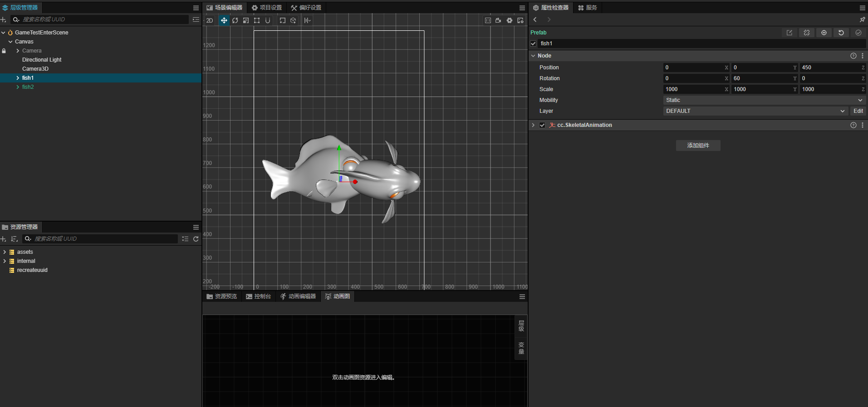
Task: Select the rotate gizmo tool
Action: (x=235, y=20)
